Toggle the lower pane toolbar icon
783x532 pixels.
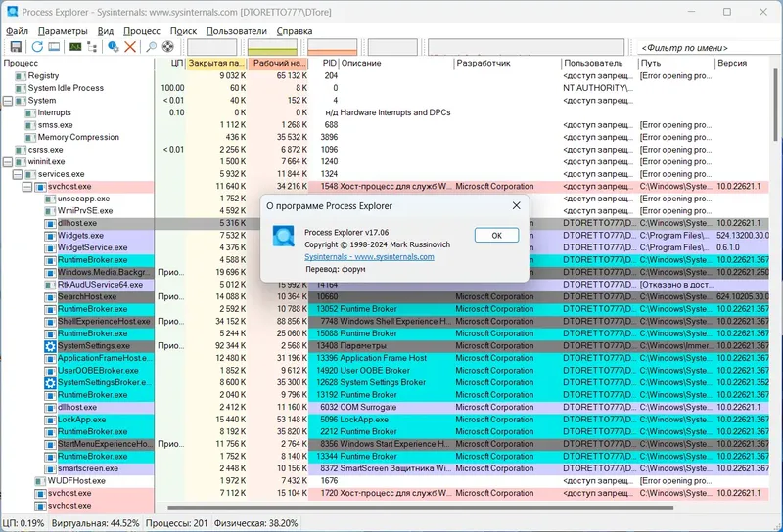(x=54, y=47)
